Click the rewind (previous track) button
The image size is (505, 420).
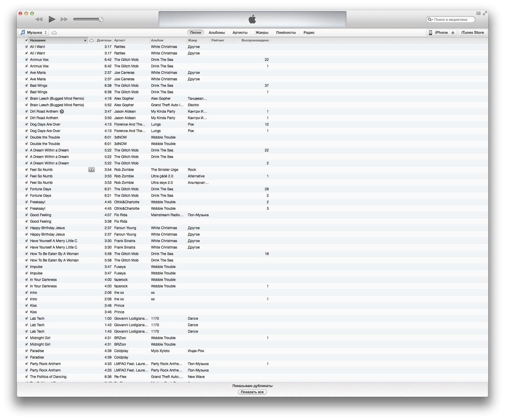pos(39,19)
